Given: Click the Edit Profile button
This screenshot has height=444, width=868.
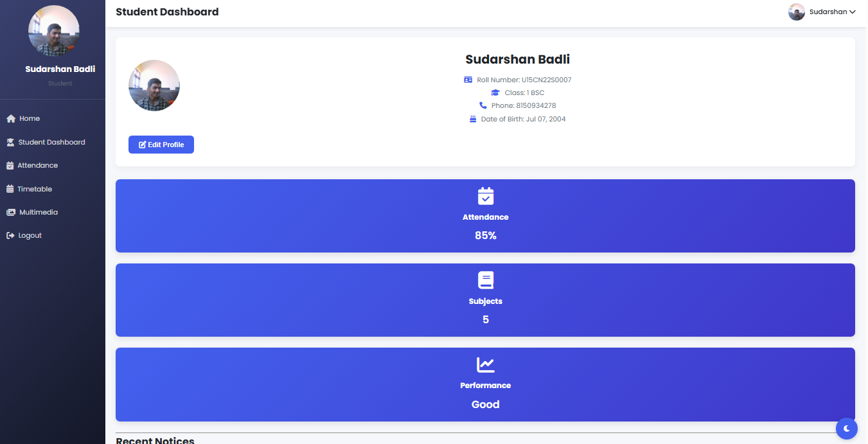Looking at the screenshot, I should (161, 145).
